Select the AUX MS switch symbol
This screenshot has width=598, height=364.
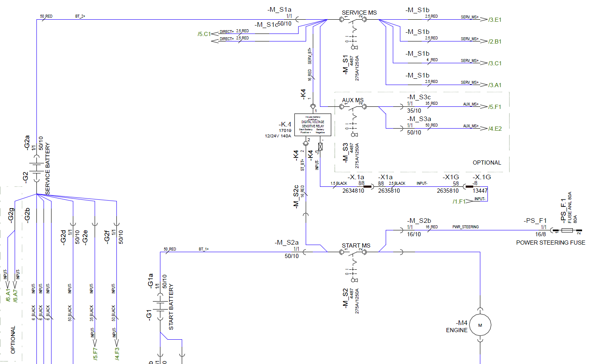pyautogui.click(x=353, y=107)
